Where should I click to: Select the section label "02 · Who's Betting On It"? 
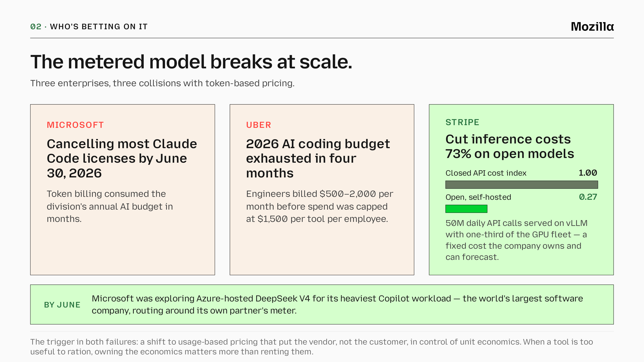point(89,27)
